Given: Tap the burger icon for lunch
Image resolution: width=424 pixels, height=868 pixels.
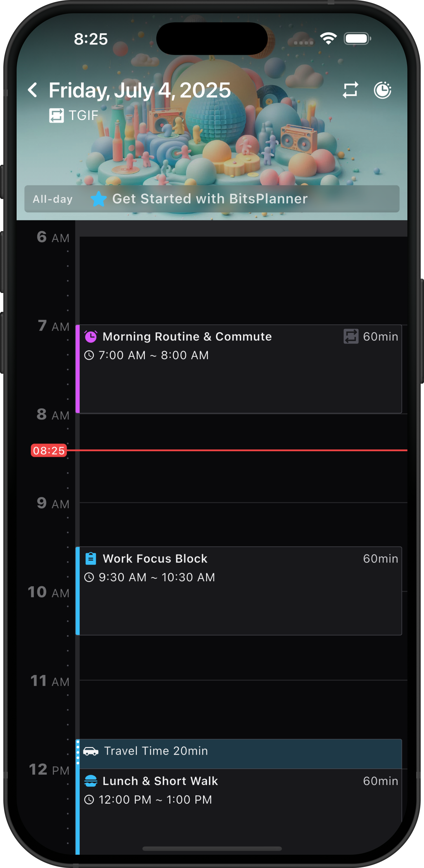Looking at the screenshot, I should click(x=91, y=781).
